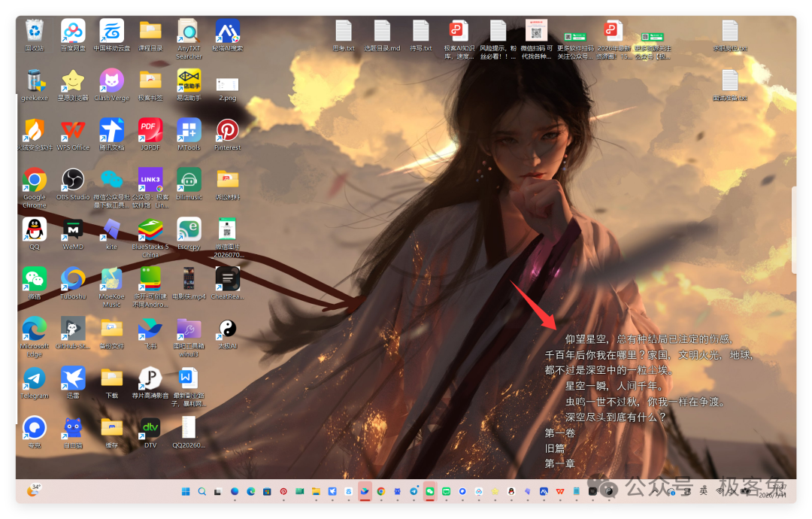Open the 荐片高清影音 desktop shortcut
The height and width of the screenshot is (519, 812).
pos(150,383)
